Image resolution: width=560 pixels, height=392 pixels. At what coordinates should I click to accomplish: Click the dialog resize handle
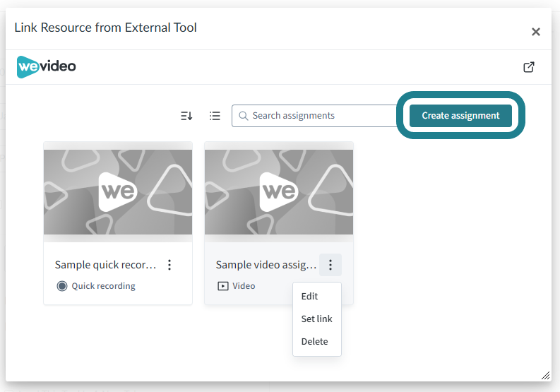[545, 375]
